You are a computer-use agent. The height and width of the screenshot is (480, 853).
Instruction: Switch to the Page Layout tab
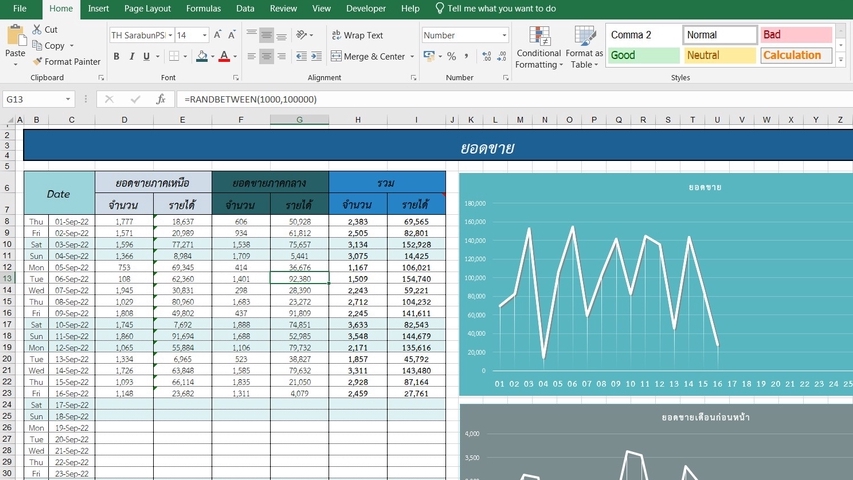(x=147, y=8)
